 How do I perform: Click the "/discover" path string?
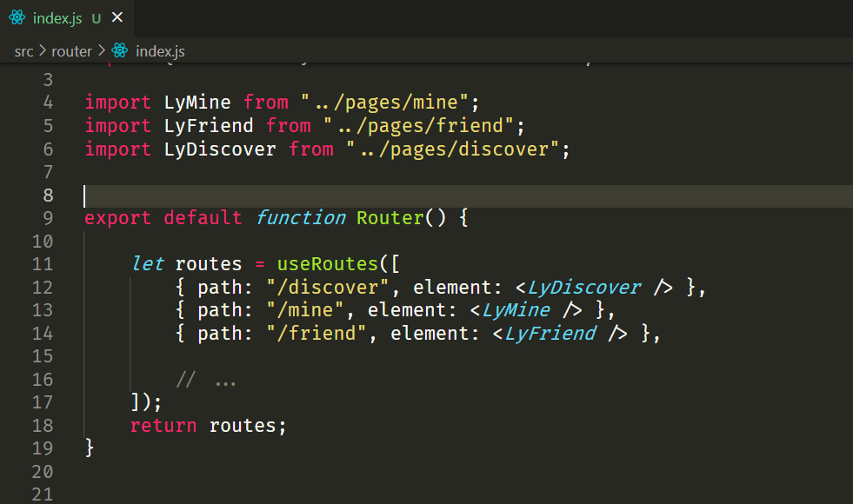(328, 288)
